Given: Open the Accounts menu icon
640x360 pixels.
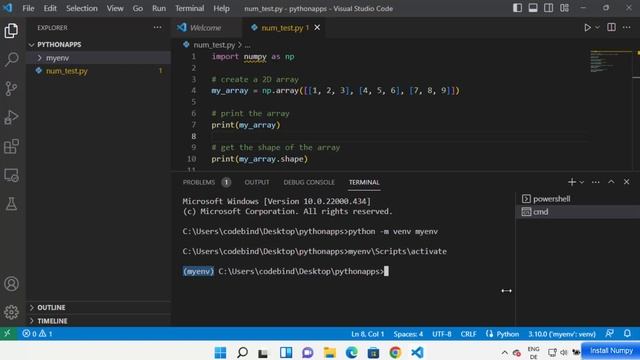Looking at the screenshot, I should click(11, 284).
